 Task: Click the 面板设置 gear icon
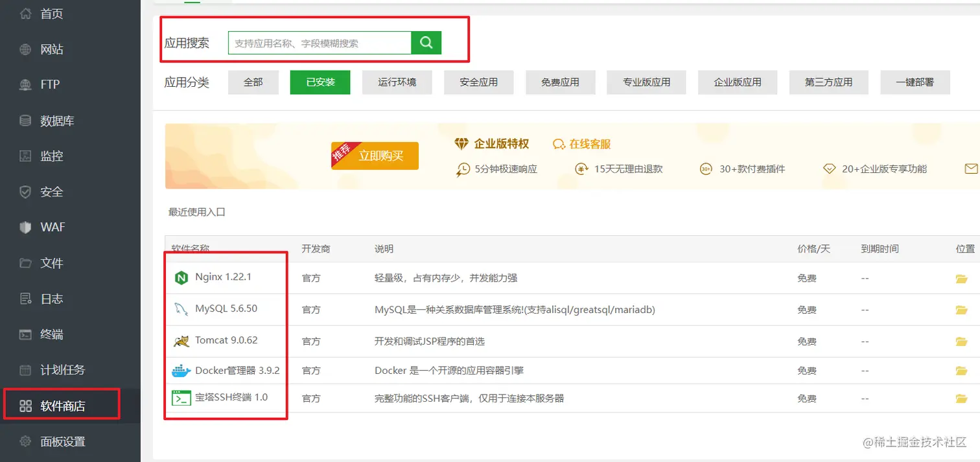click(25, 442)
